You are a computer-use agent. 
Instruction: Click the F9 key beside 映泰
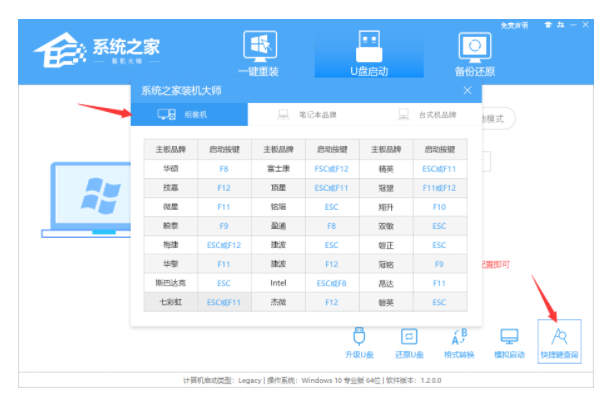click(x=224, y=226)
